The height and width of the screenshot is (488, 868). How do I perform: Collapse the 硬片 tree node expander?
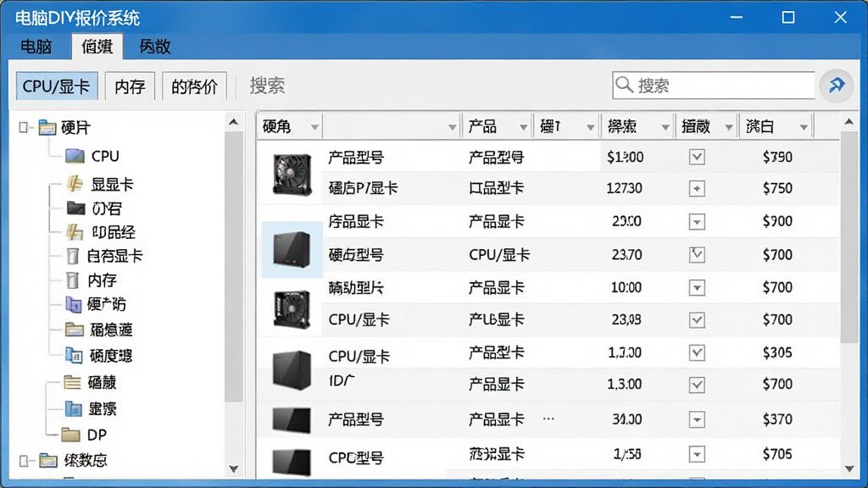(x=23, y=128)
